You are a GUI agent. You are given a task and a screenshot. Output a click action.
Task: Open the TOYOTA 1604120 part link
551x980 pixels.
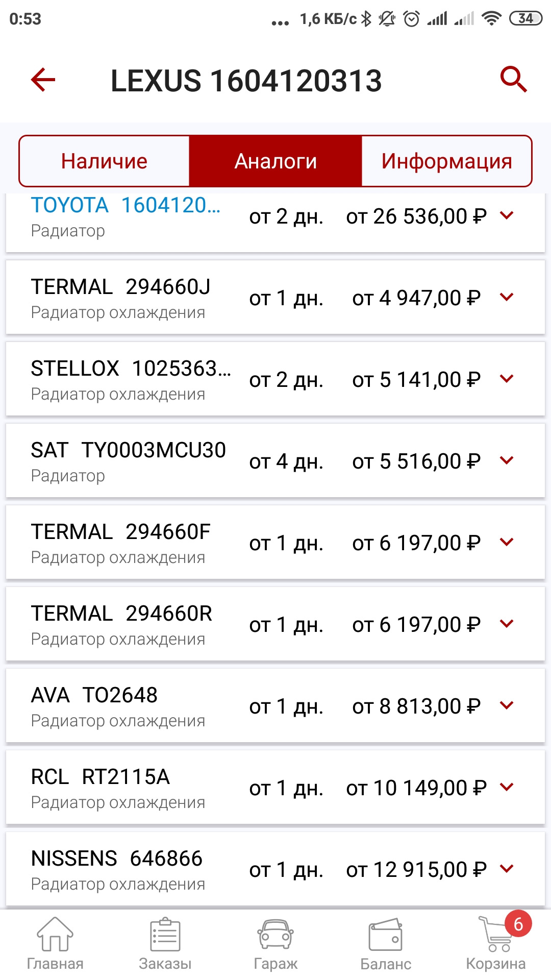pos(126,206)
